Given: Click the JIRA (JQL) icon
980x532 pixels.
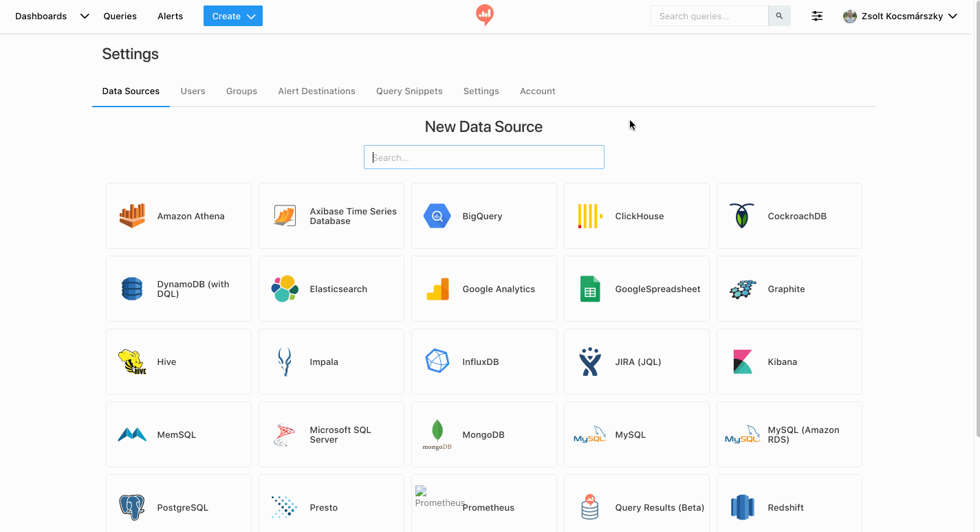Looking at the screenshot, I should pos(589,362).
